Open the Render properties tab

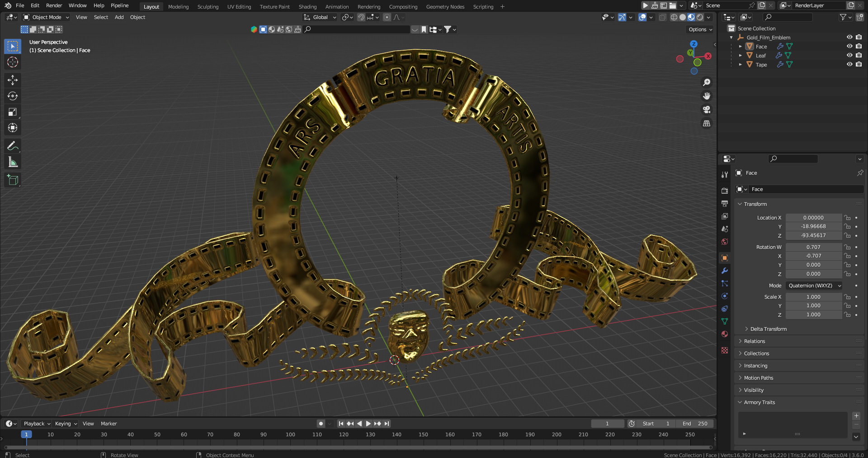click(x=725, y=191)
